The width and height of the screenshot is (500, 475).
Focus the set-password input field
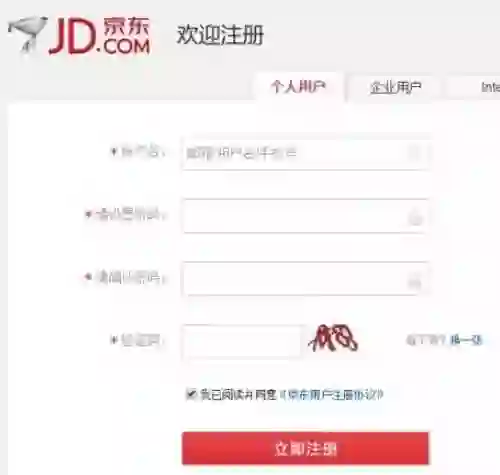coord(305,216)
